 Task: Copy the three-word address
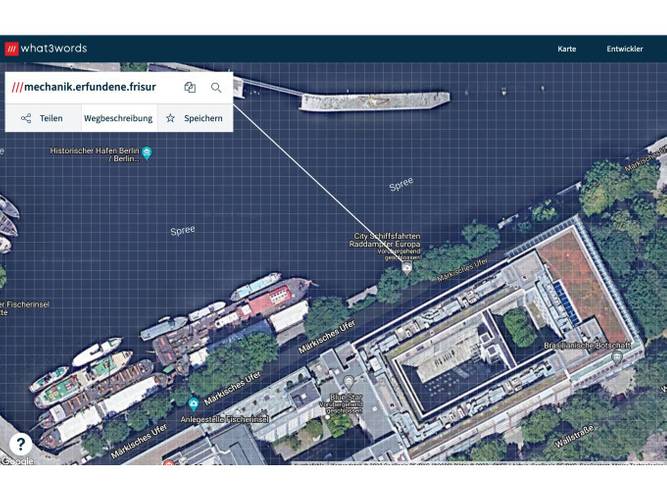pyautogui.click(x=190, y=88)
